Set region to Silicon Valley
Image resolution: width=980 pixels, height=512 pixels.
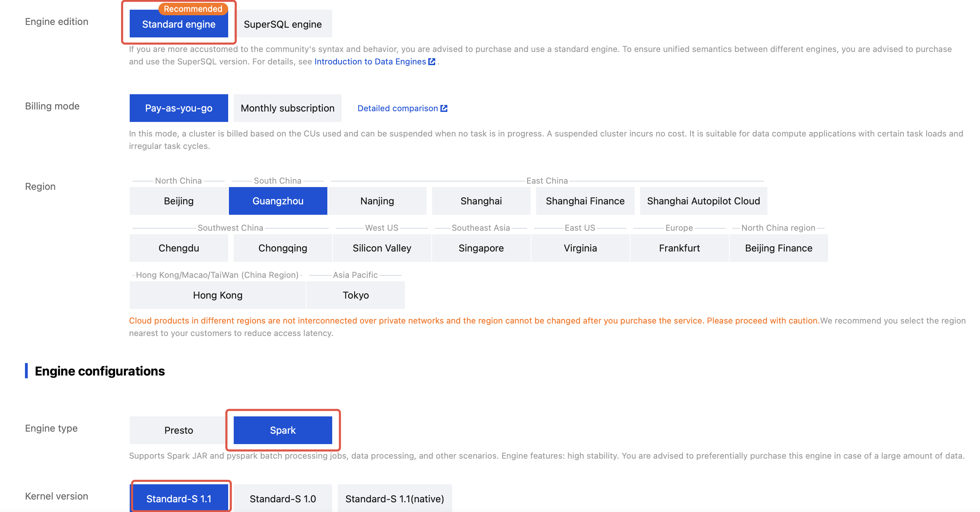pyautogui.click(x=381, y=248)
